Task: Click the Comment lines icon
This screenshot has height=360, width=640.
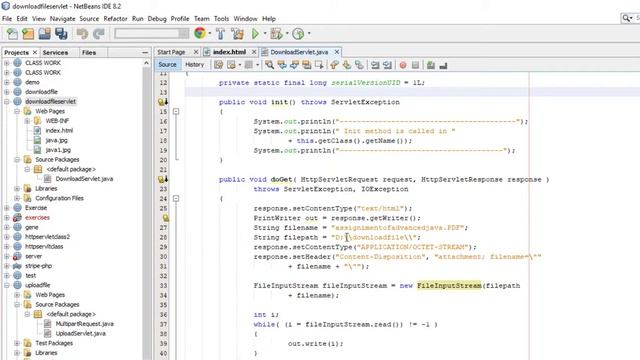Action: tap(431, 65)
